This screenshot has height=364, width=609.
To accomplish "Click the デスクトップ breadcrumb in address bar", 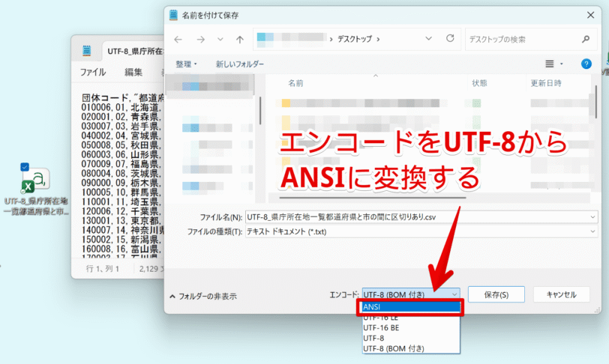I will (x=355, y=39).
